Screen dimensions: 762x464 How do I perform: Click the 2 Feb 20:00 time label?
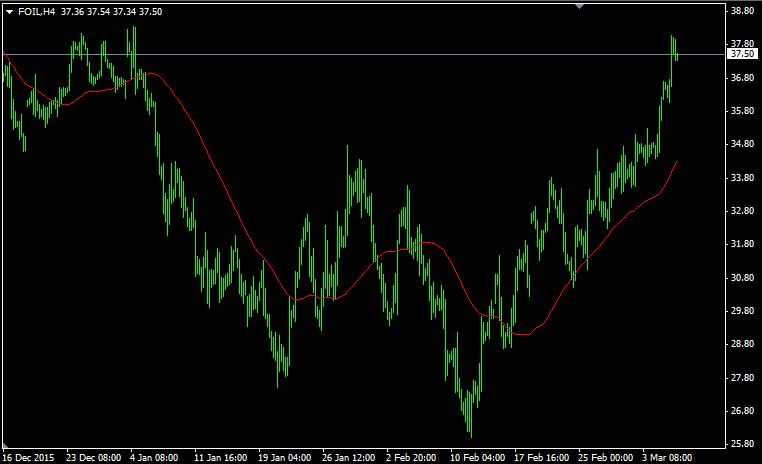click(411, 458)
